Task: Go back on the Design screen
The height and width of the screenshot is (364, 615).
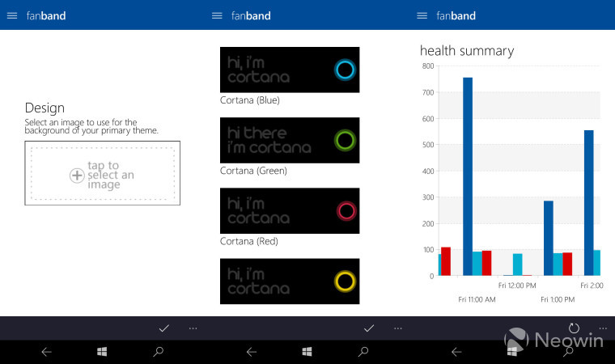Action: 47,352
